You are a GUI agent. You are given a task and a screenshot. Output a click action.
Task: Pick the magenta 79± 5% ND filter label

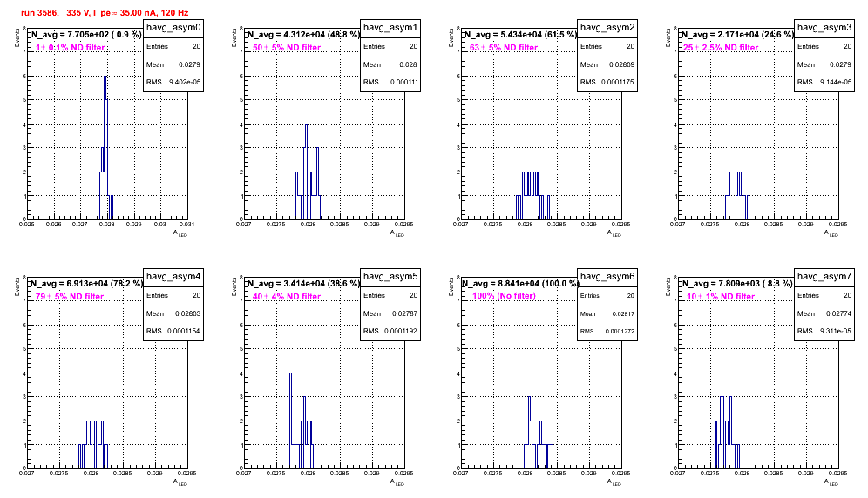tap(70, 297)
